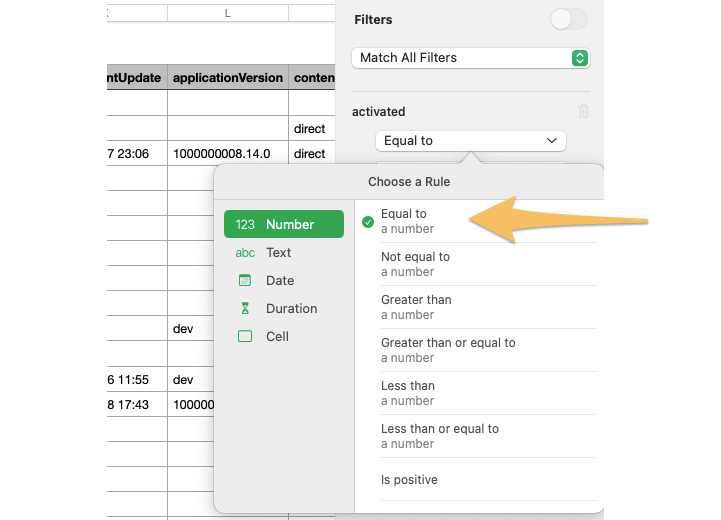Click the Cell rectangle icon
The height and width of the screenshot is (520, 721).
point(245,337)
